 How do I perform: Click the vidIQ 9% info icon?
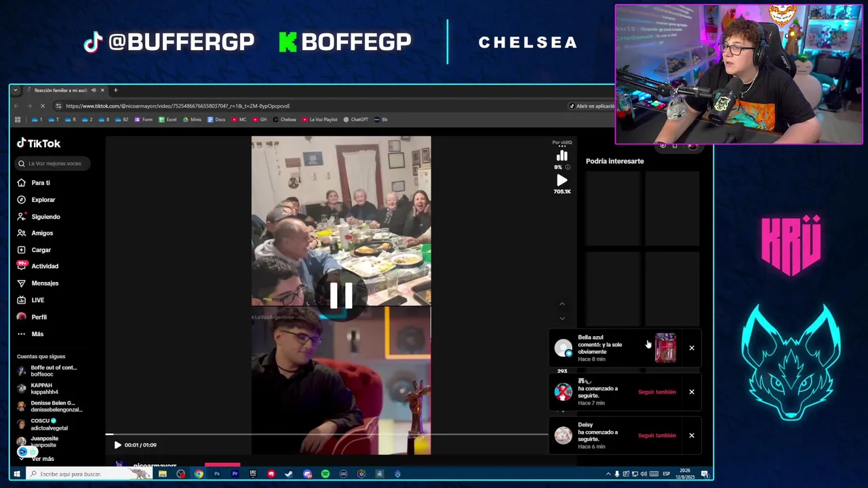point(568,167)
